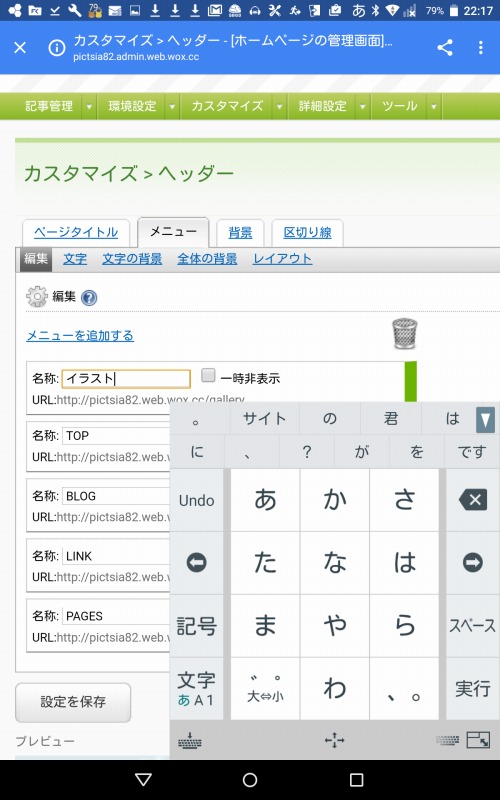Click the メニューを追加する link
This screenshot has height=800, width=500.
click(80, 336)
